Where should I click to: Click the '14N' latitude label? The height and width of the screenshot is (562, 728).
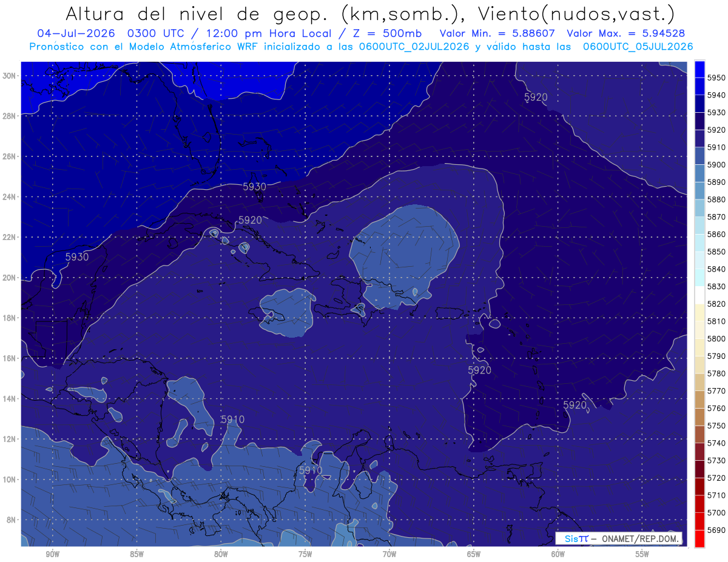point(9,399)
